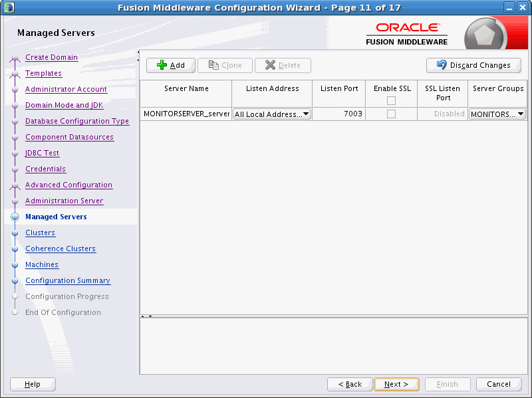Edit the MONITORSERVER_server name cell
Image resolution: width=532 pixels, height=398 pixels.
coord(186,114)
